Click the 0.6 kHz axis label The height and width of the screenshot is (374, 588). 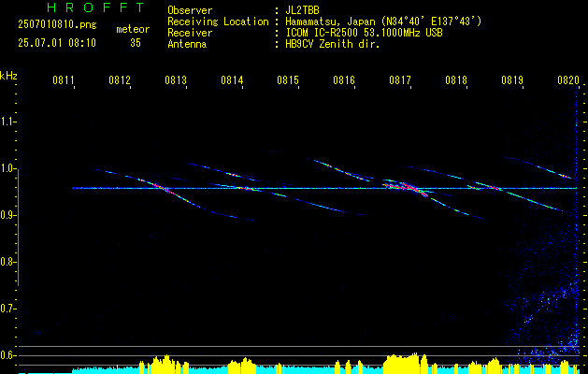click(x=7, y=355)
